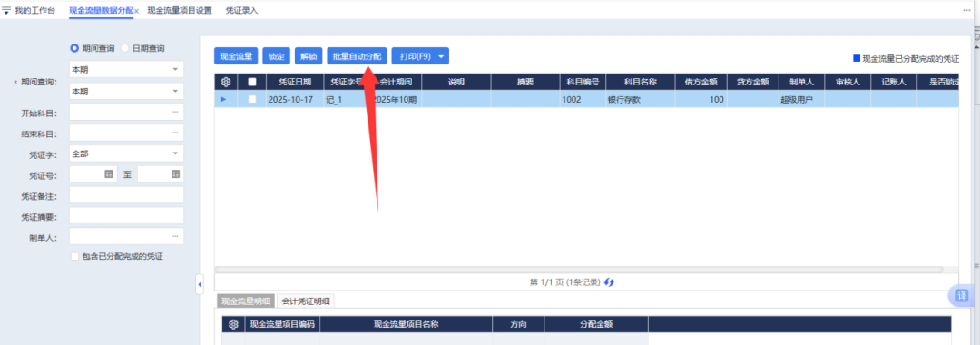Collapse the left query panel with the arrow handle

200,285
